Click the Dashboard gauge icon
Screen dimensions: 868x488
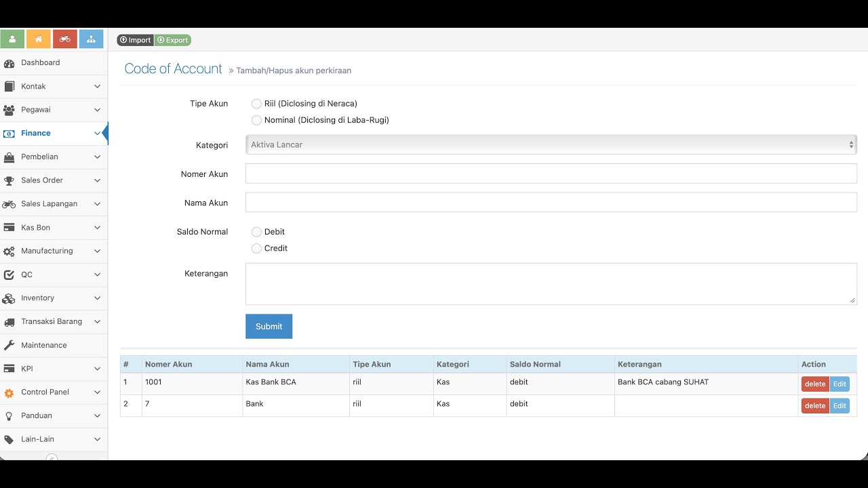9,63
